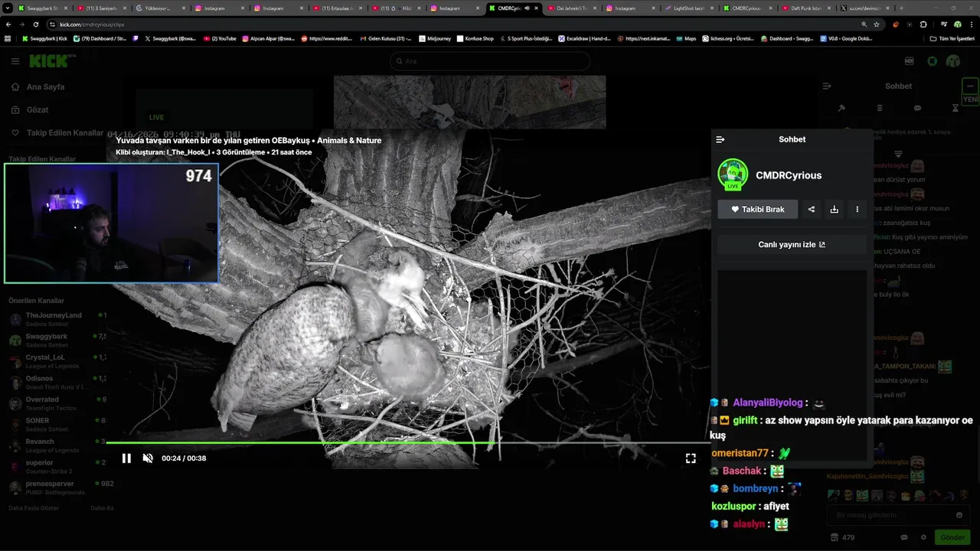Viewport: 980px width, 551px height.
Task: Reload the page in browser
Action: (x=35, y=24)
